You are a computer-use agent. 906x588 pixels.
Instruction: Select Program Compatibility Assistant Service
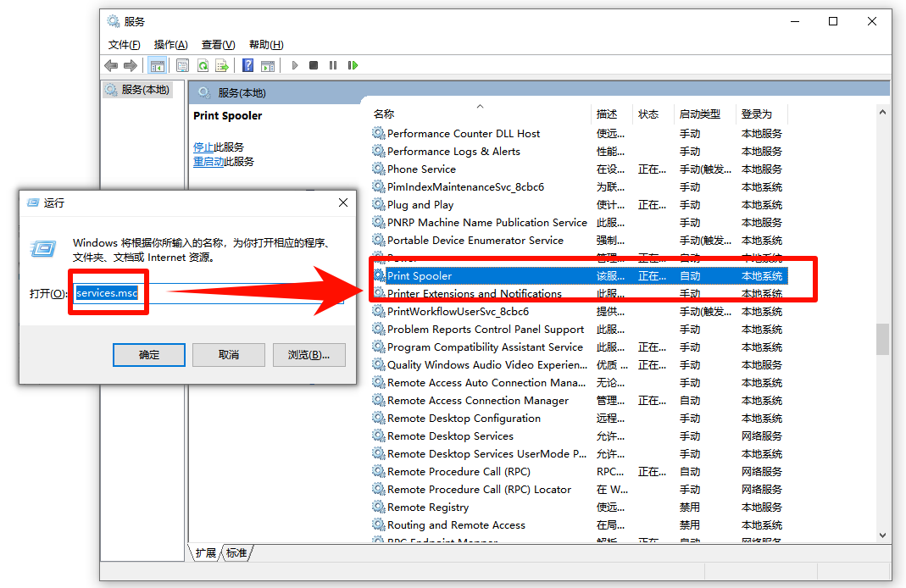point(485,347)
